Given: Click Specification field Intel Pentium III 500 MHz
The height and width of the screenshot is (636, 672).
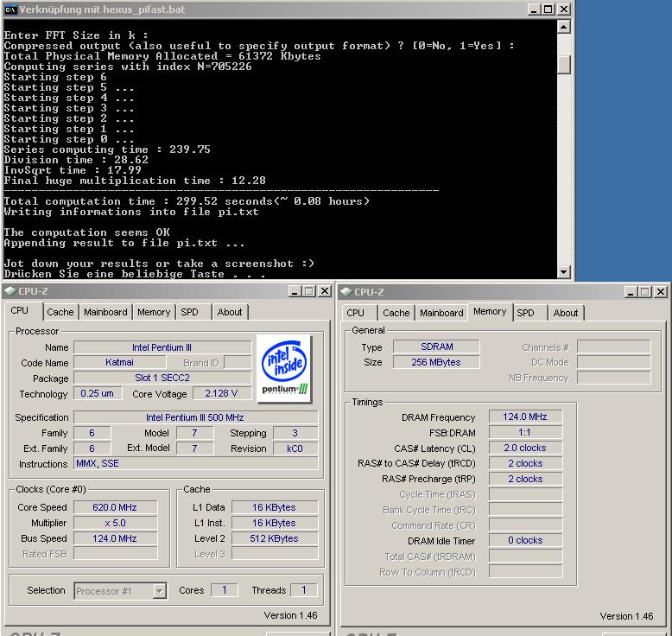Looking at the screenshot, I should [196, 417].
